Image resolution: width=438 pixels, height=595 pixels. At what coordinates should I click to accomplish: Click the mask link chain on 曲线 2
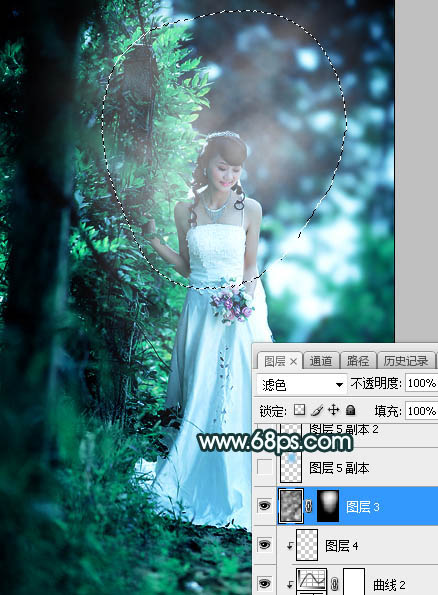click(x=334, y=584)
